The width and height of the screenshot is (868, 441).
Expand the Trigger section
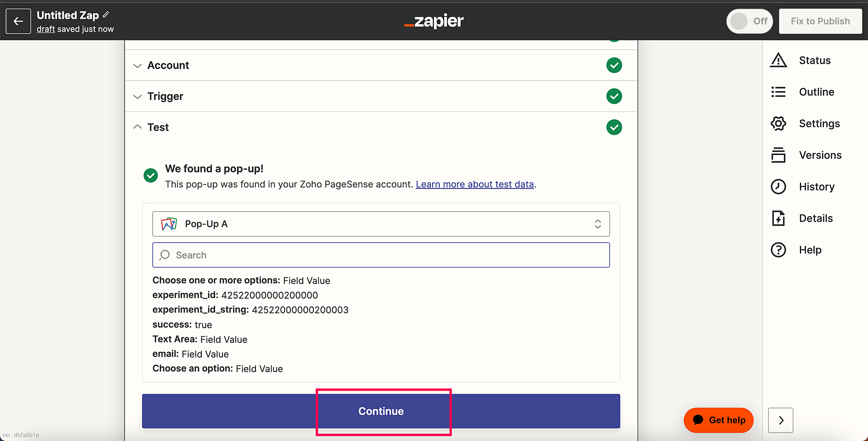point(165,96)
